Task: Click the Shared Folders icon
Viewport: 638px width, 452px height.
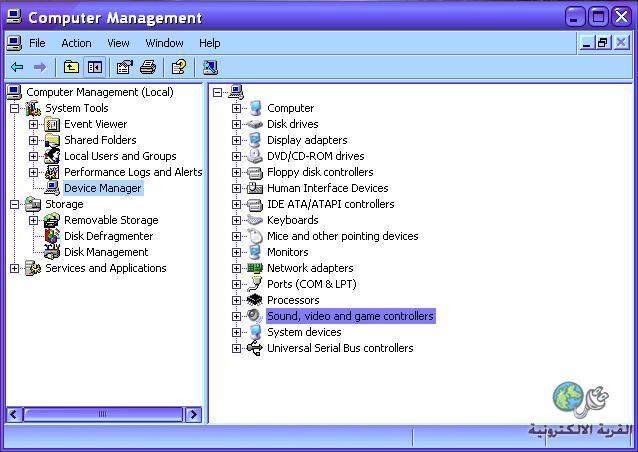Action: pos(52,140)
